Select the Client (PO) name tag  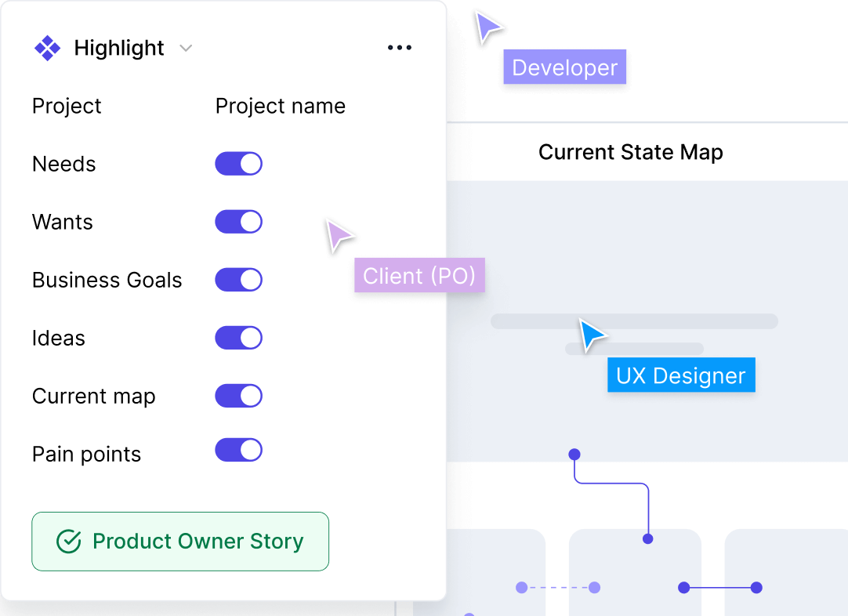[x=419, y=276]
